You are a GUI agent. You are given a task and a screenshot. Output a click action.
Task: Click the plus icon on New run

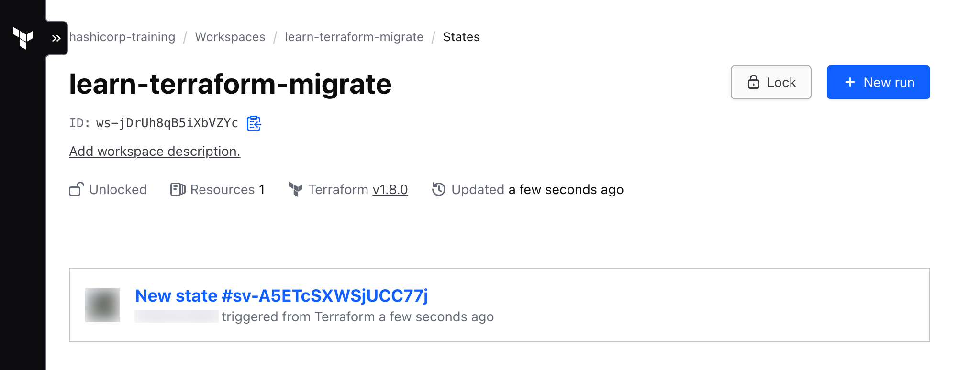pos(850,82)
